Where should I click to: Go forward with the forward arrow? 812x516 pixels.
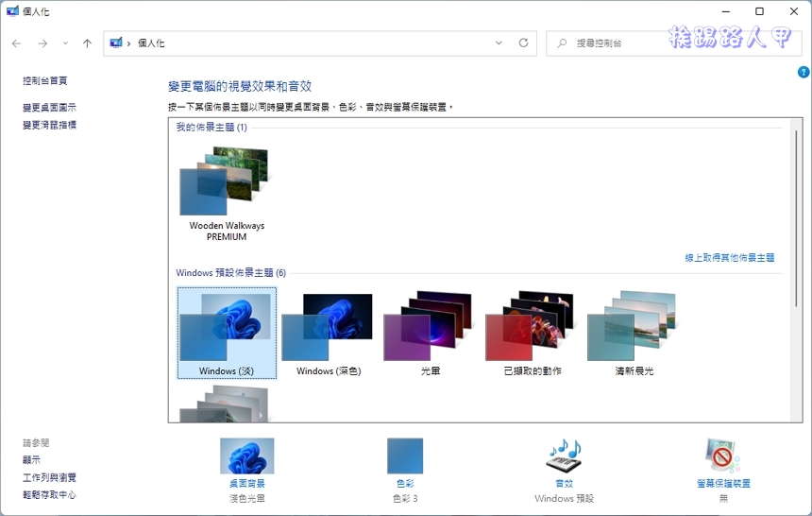pyautogui.click(x=42, y=43)
